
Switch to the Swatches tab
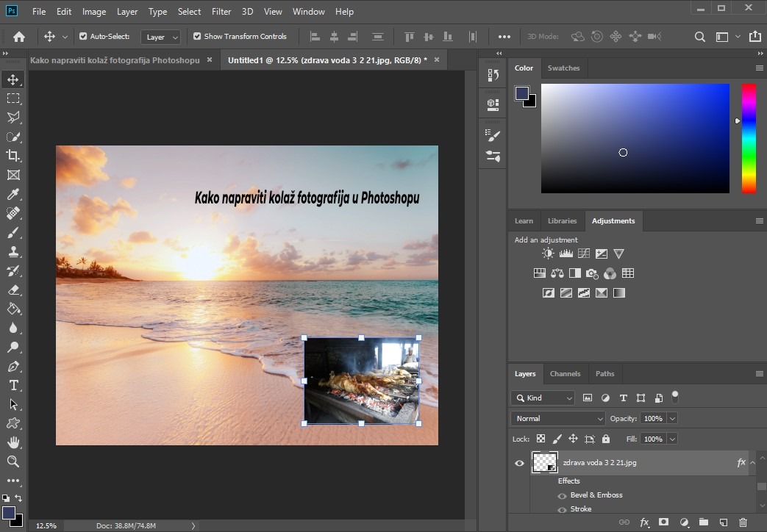pos(563,68)
